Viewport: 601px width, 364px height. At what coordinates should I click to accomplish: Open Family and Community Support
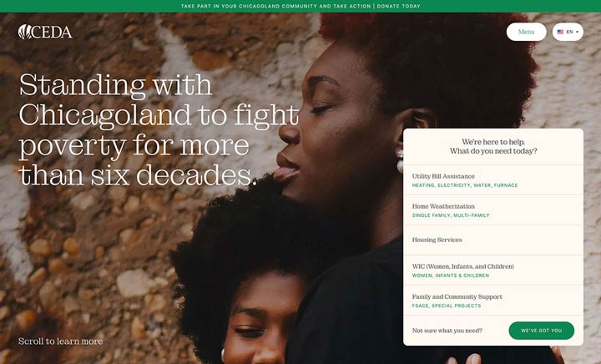[x=493, y=301]
